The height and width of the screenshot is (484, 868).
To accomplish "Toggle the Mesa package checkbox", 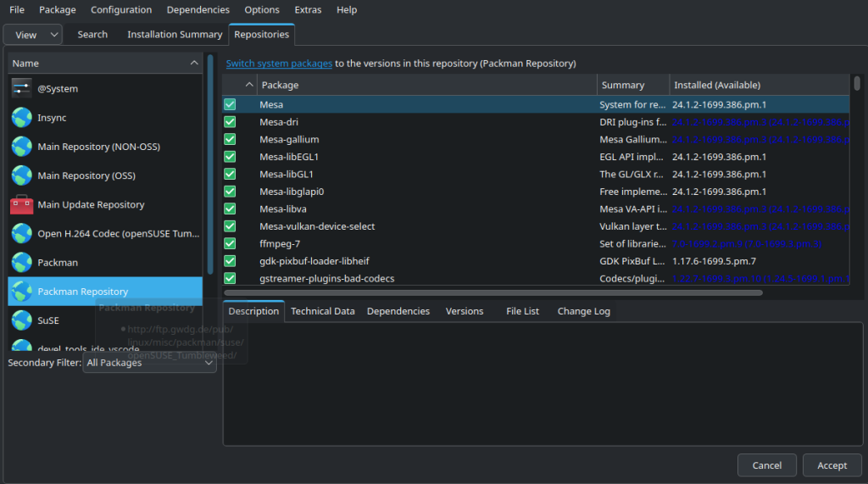I will point(230,104).
